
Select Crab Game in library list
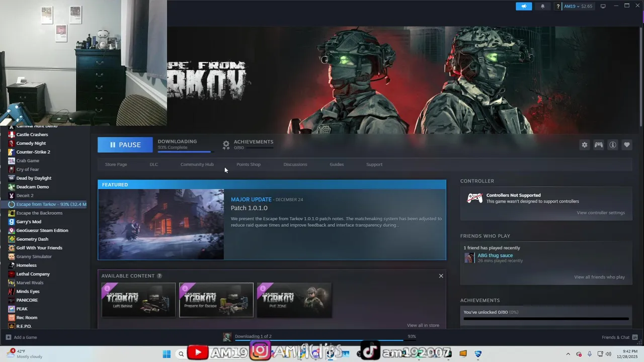point(28,161)
